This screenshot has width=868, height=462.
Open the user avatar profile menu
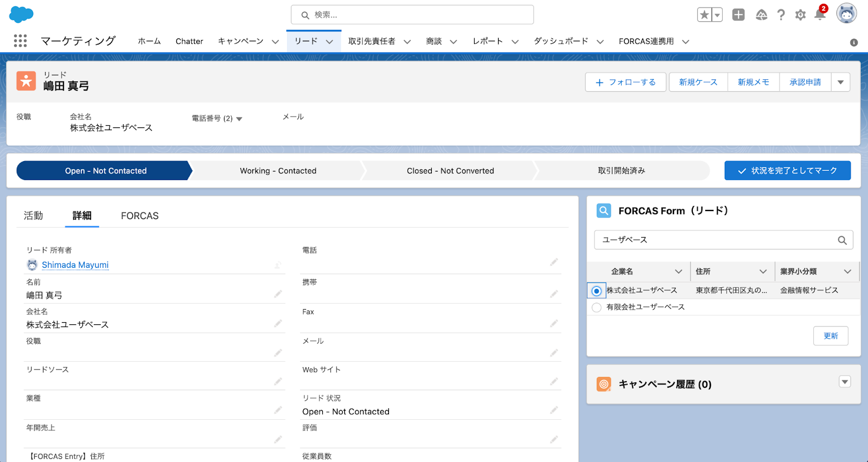click(846, 14)
